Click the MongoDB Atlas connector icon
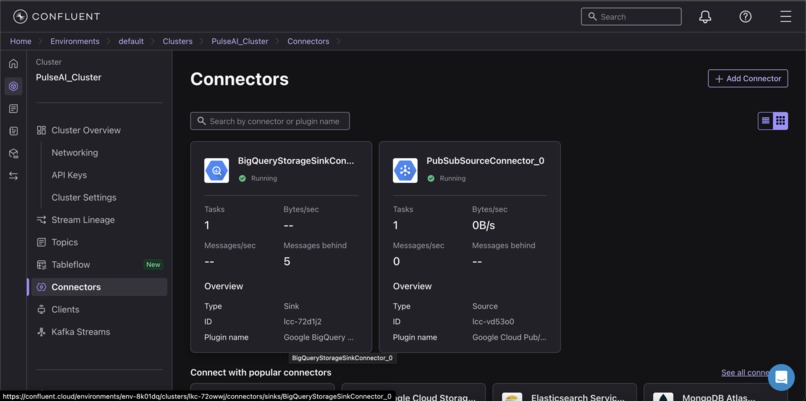Screen dimensions: 806x401 tap(663, 397)
